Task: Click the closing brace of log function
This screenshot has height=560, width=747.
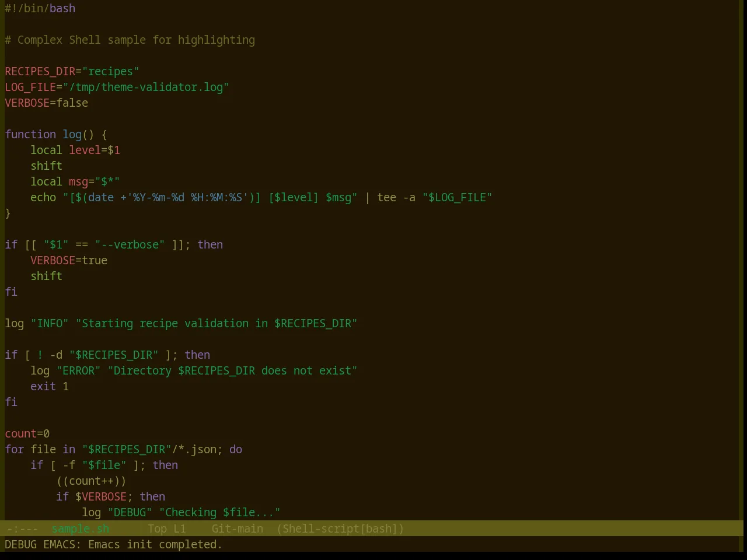Action: (8, 213)
